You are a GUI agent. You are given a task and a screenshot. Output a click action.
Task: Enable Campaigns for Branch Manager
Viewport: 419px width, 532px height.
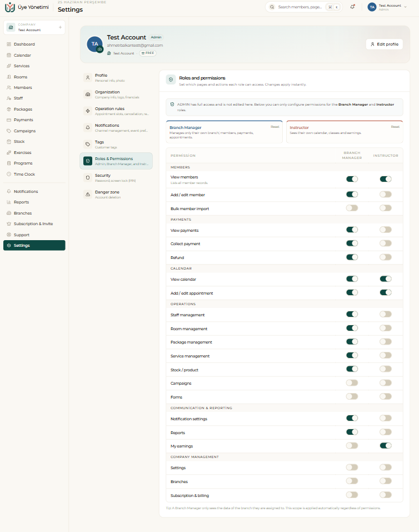pos(352,382)
